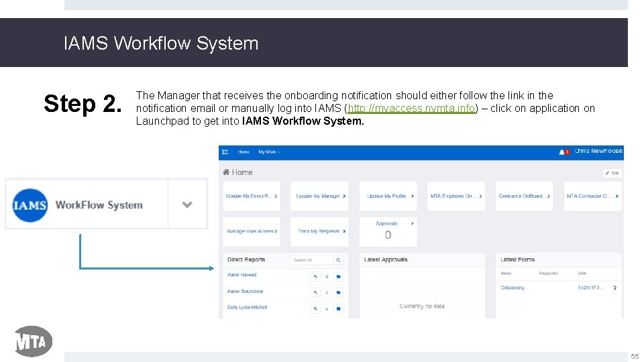Click the lock icon for Aaron Blackshear
The width and height of the screenshot is (644, 362).
(x=327, y=292)
